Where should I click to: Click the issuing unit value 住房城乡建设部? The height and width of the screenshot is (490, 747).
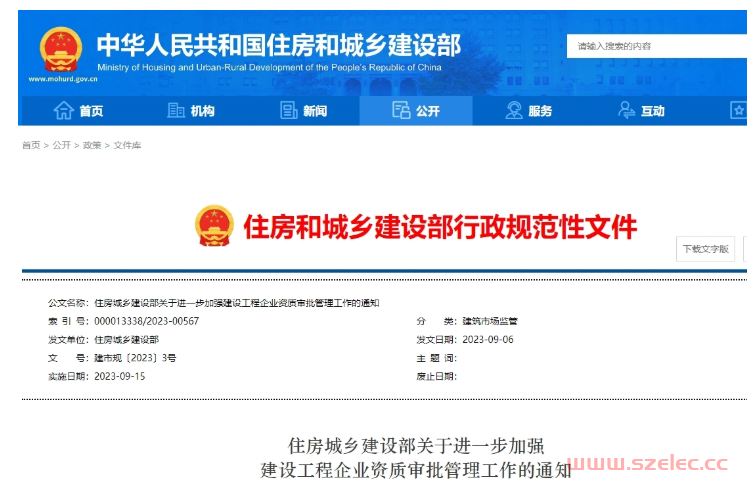[127, 340]
